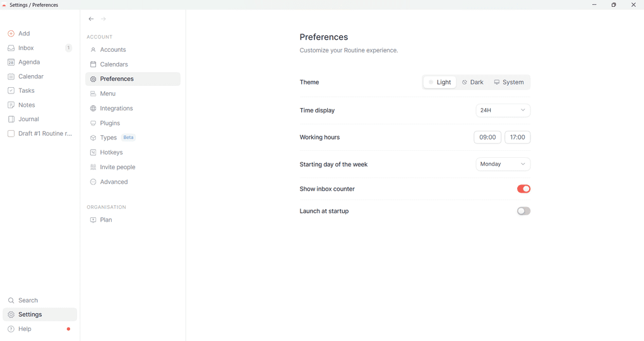Click the Preferences heading text
This screenshot has height=341, width=644.
click(x=324, y=37)
